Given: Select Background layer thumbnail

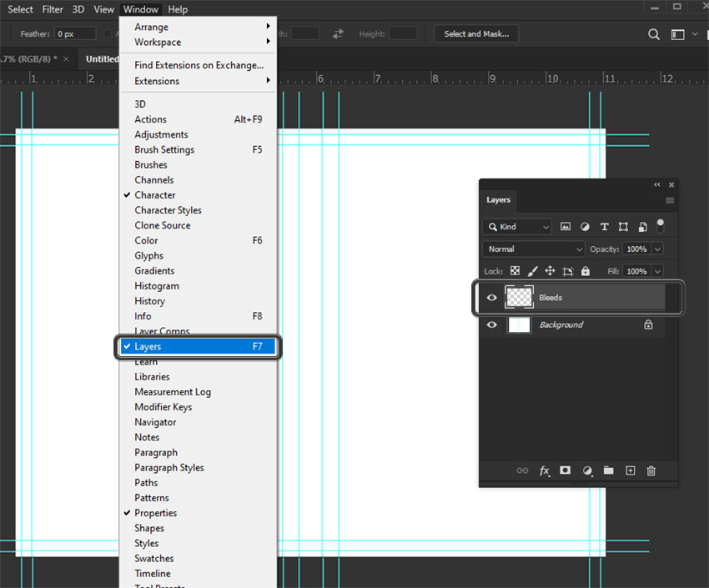Looking at the screenshot, I should coord(519,324).
